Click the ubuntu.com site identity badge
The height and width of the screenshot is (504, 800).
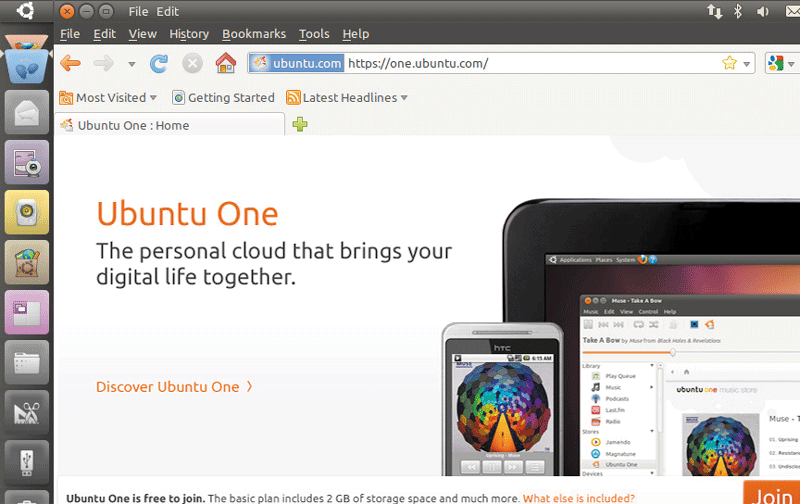pyautogui.click(x=297, y=63)
